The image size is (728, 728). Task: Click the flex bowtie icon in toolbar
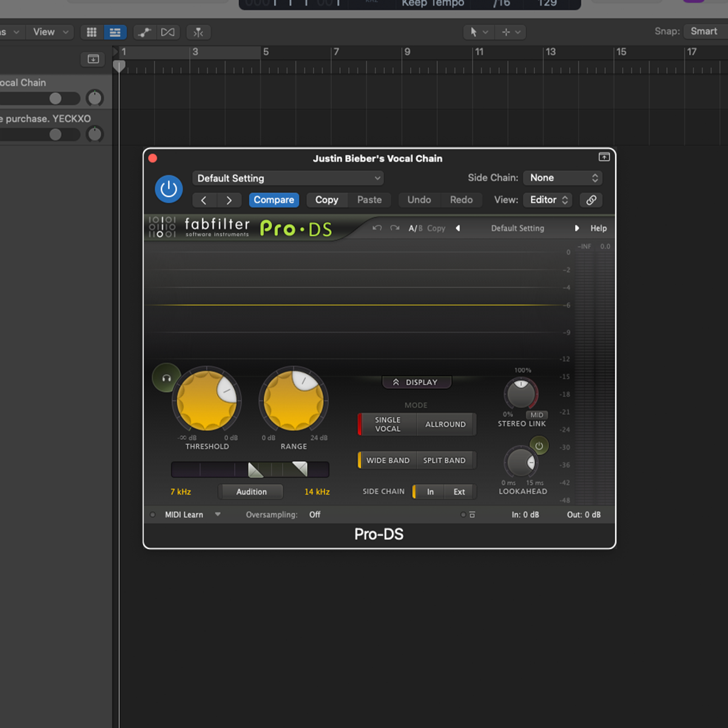[x=168, y=32]
